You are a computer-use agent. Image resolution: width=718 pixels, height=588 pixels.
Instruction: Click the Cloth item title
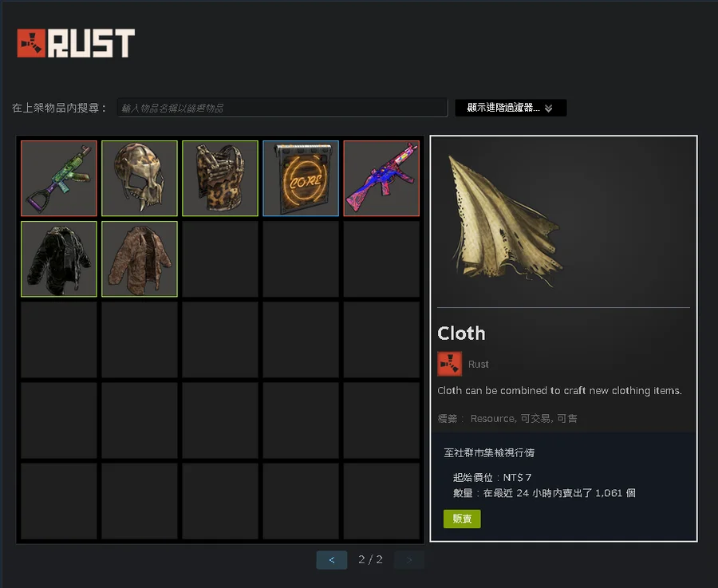point(461,333)
